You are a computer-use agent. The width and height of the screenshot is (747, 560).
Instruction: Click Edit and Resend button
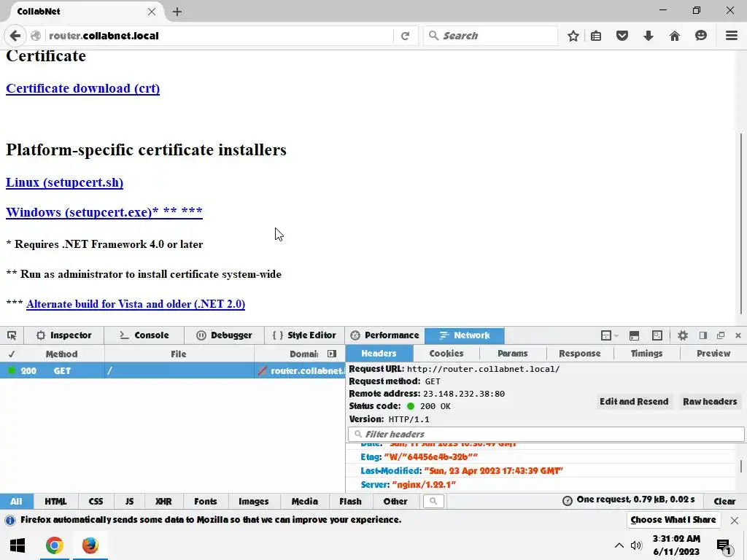click(x=634, y=402)
